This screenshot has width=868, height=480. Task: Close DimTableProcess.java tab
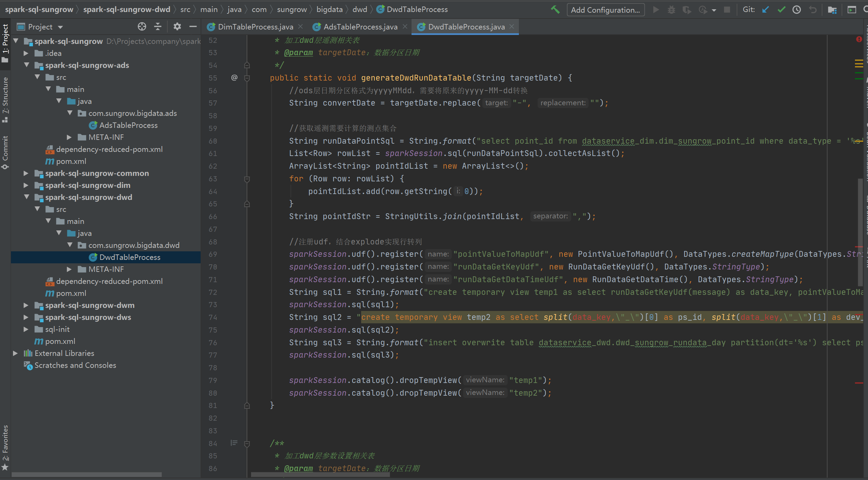tap(300, 26)
